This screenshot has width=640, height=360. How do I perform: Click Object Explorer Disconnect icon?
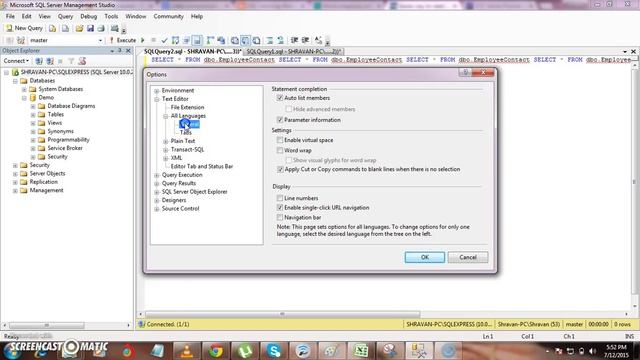(x=49, y=61)
